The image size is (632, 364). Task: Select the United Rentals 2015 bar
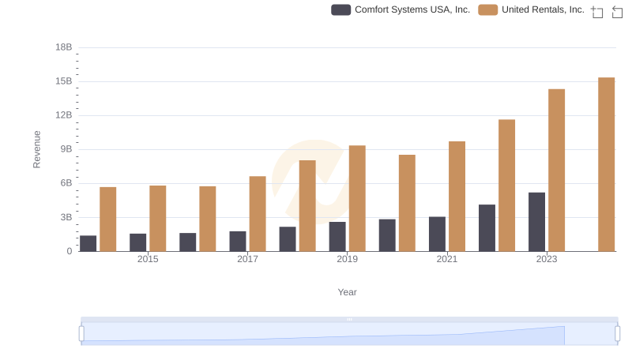point(157,218)
